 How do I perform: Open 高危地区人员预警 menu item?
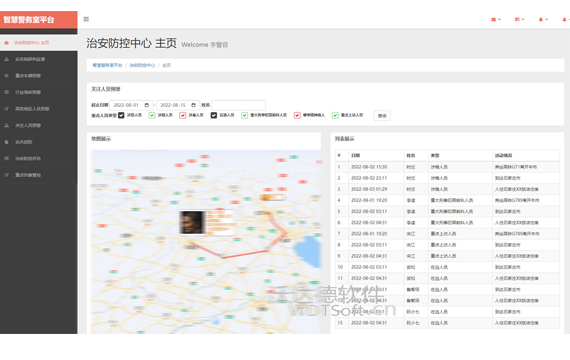click(x=39, y=109)
